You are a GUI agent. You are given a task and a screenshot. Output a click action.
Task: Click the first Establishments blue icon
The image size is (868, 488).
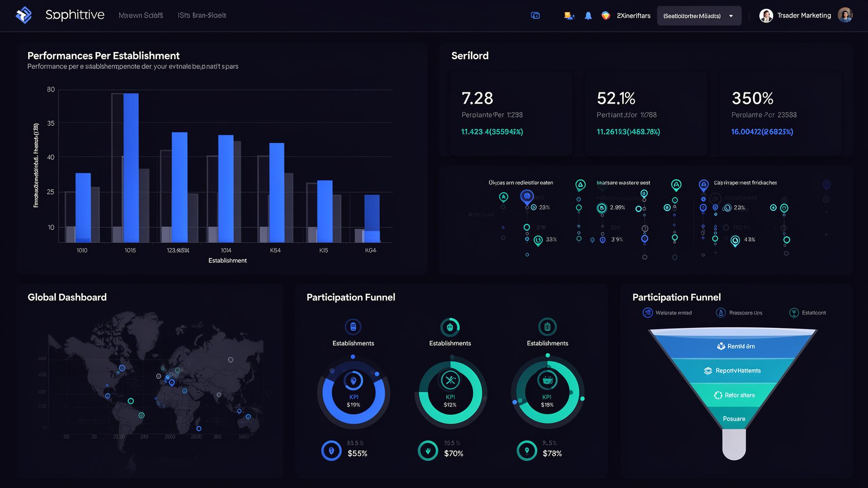coord(353,327)
